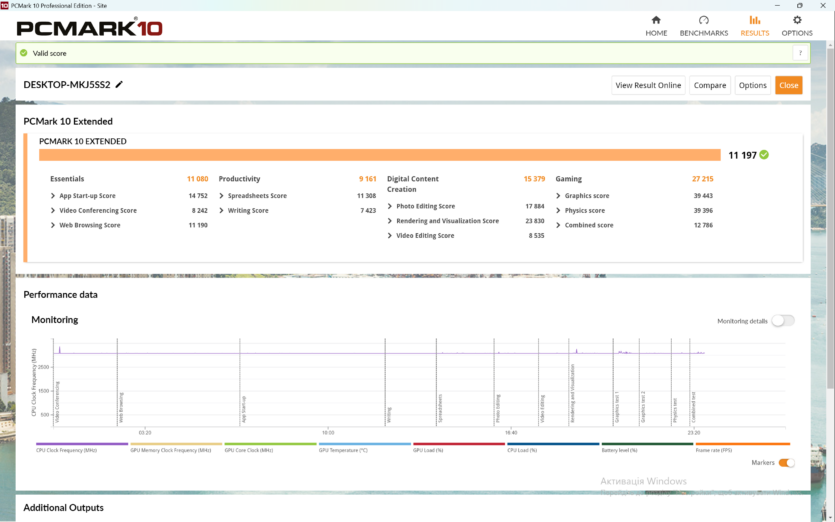Expand Photo Editing Score row
The image size is (835, 522).
[390, 206]
